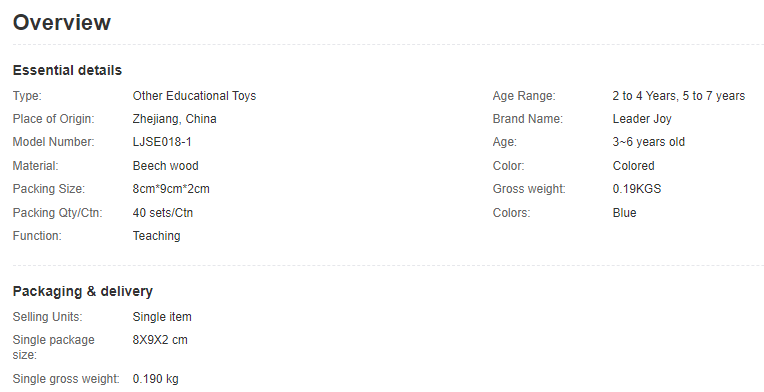Select packing size 8cm*9cm*2cm
Image resolution: width=764 pixels, height=392 pixels.
[171, 189]
